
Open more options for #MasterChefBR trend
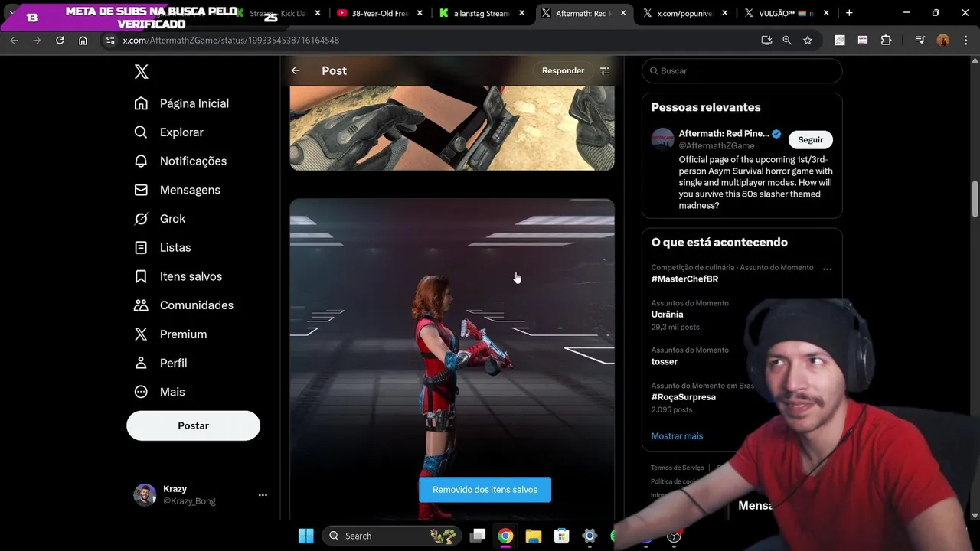(x=827, y=269)
